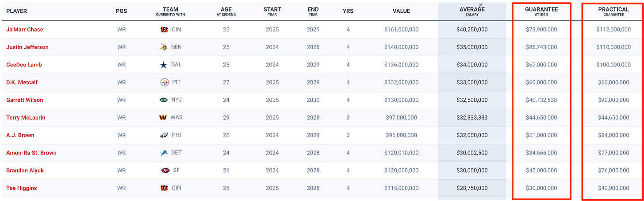
Task: Click the Steelers logo next to PIT
Action: coord(164,82)
